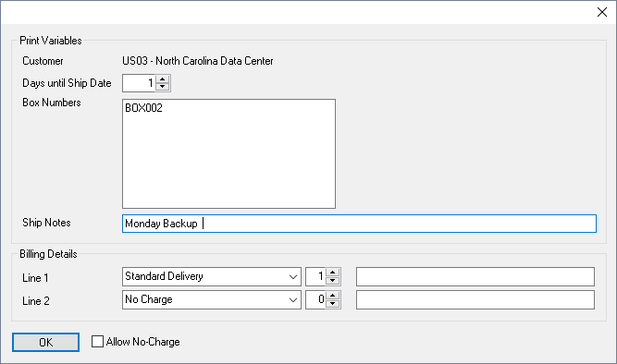The height and width of the screenshot is (364, 617).
Task: Decrement the Line 2 quantity spinner
Action: point(332,304)
